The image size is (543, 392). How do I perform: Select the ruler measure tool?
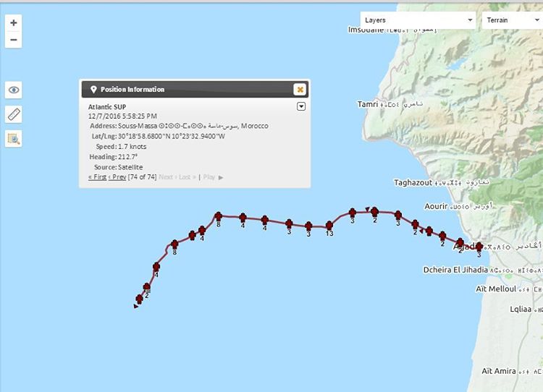13,114
